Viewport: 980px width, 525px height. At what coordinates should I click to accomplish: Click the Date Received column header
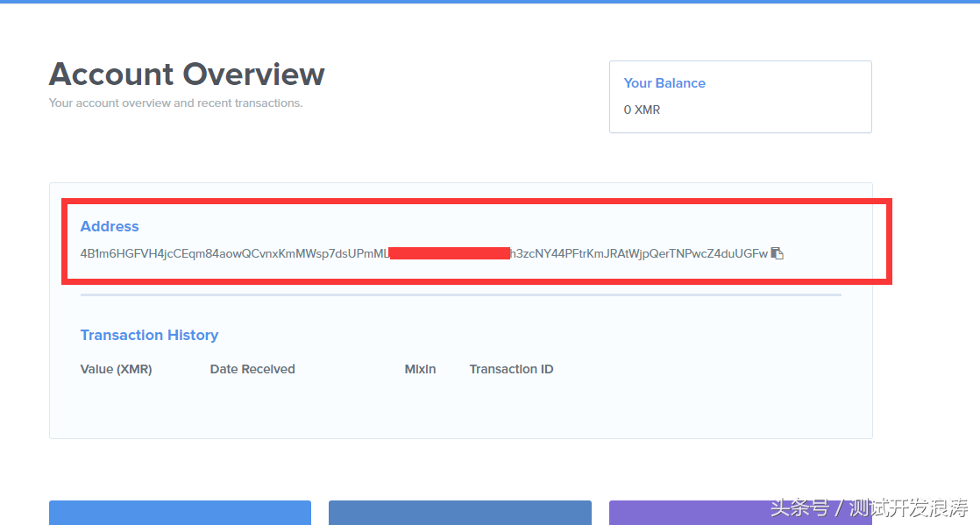click(x=252, y=369)
